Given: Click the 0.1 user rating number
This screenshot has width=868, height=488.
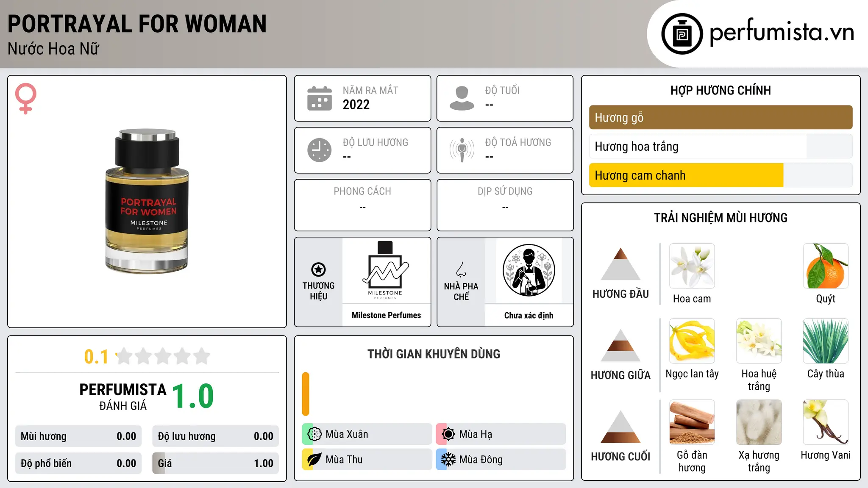Looking at the screenshot, I should coord(96,357).
